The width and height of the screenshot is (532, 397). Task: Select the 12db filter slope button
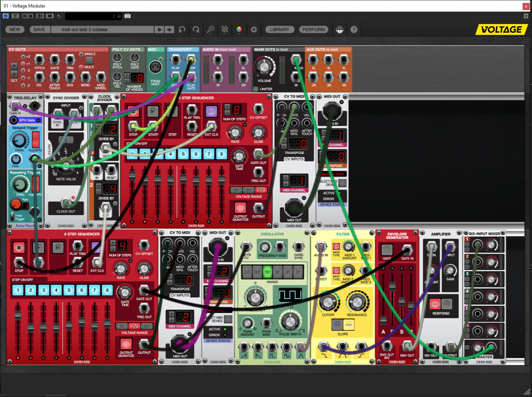pos(338,324)
